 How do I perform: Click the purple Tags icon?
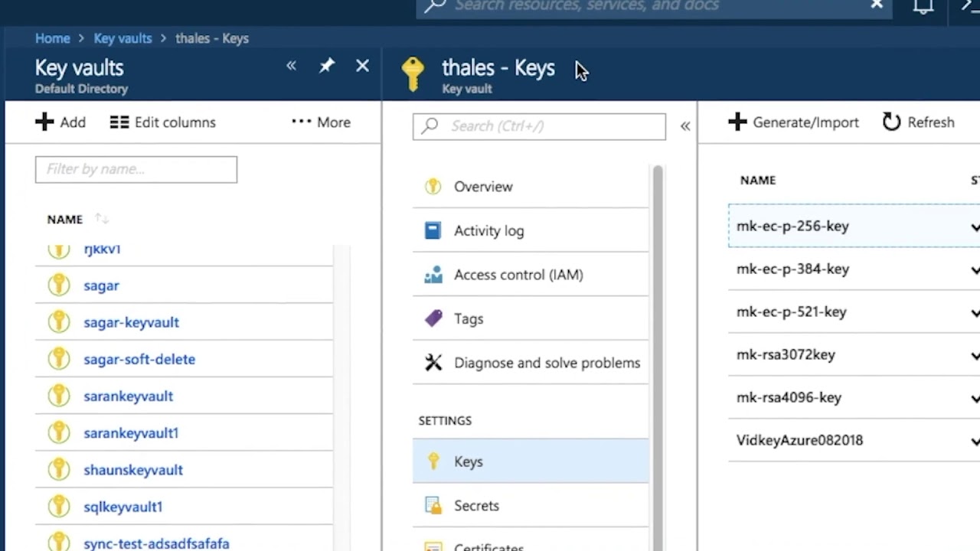[x=433, y=318]
